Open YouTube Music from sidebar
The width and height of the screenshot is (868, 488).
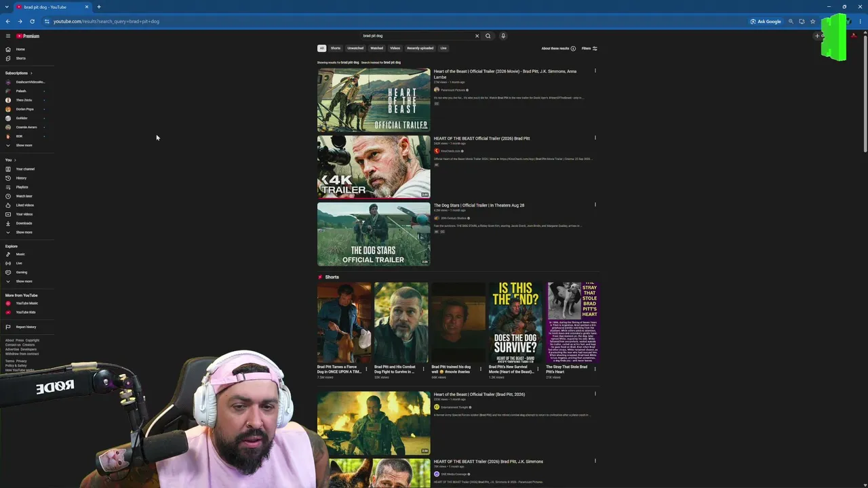coord(26,303)
